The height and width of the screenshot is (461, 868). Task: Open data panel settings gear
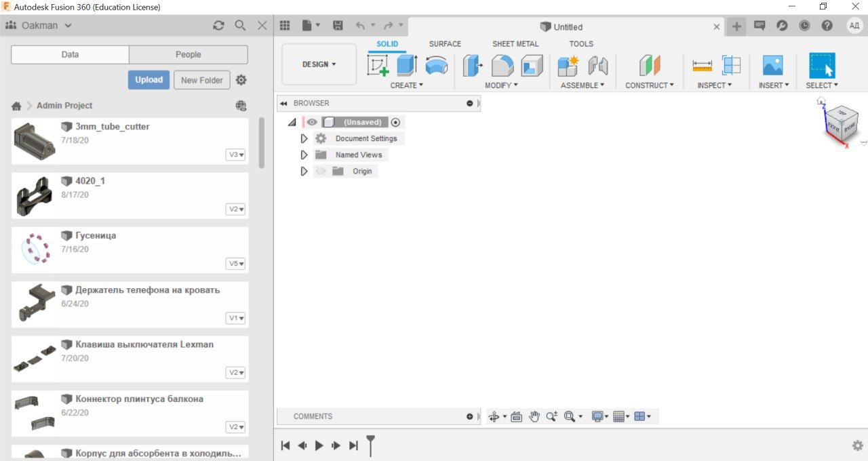(x=241, y=80)
